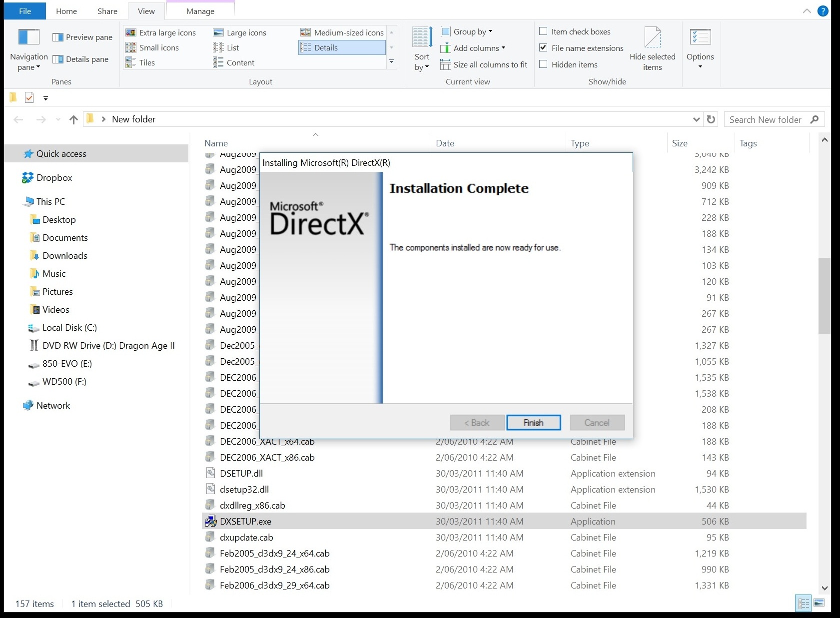Switch layout to Large icons

(x=240, y=32)
